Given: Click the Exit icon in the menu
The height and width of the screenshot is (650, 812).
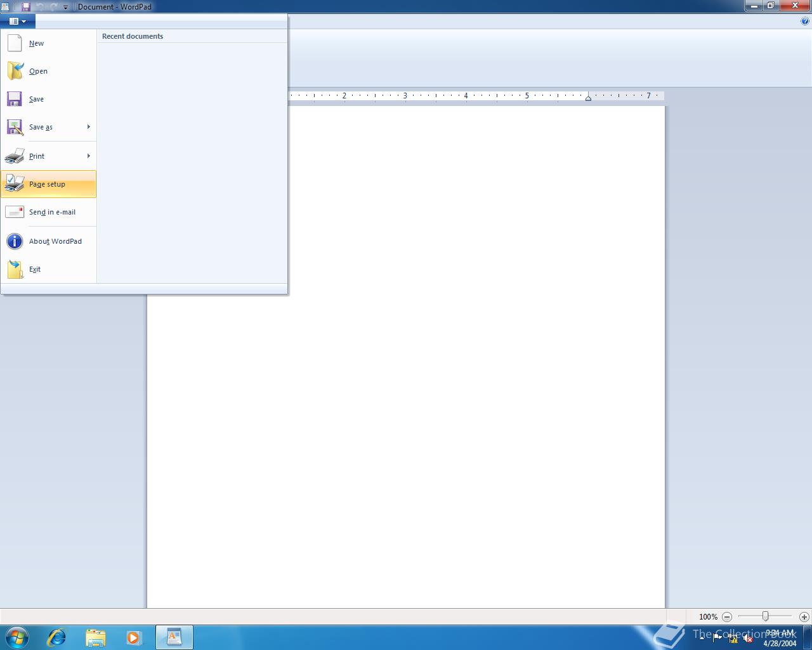Looking at the screenshot, I should 15,269.
